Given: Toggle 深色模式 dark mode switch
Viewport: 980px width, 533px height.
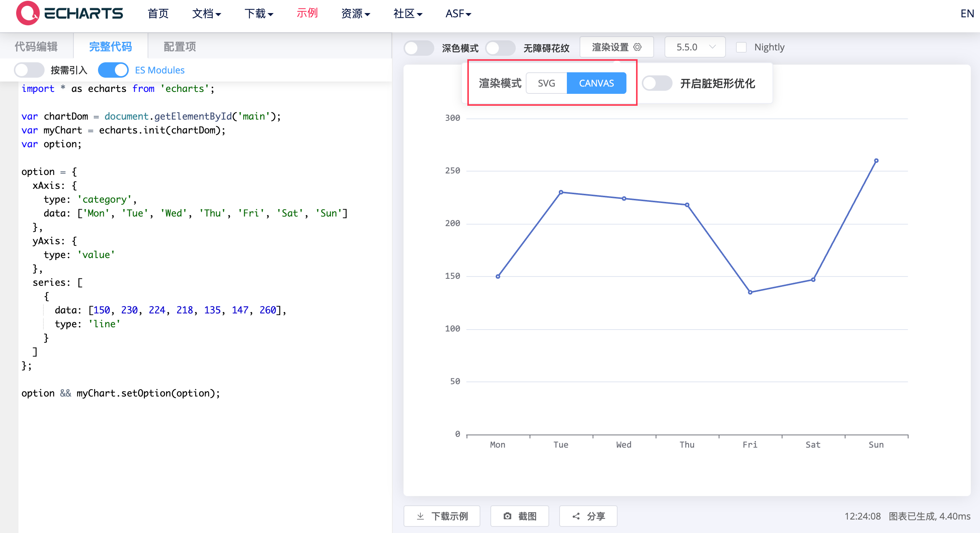Looking at the screenshot, I should (419, 48).
